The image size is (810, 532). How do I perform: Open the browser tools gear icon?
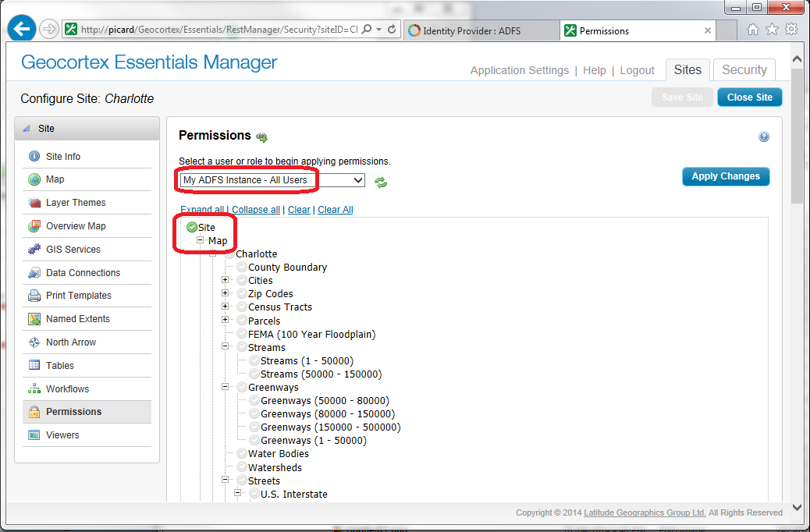point(791,30)
